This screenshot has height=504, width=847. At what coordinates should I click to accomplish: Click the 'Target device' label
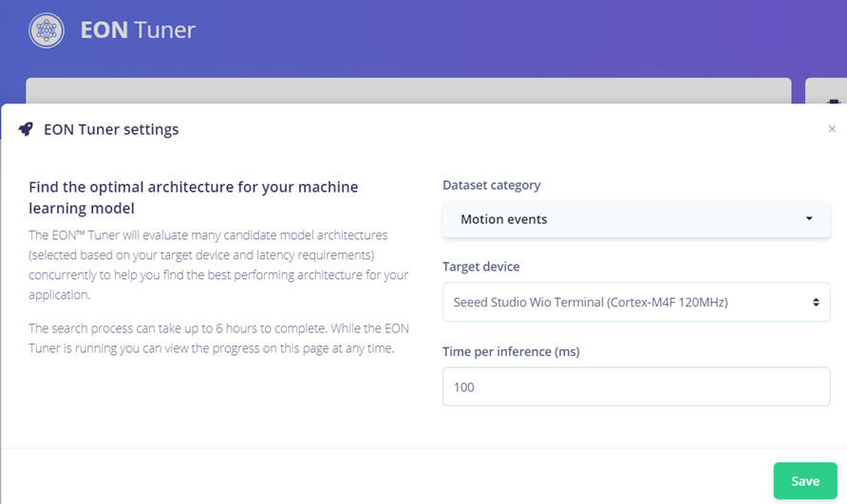(481, 267)
